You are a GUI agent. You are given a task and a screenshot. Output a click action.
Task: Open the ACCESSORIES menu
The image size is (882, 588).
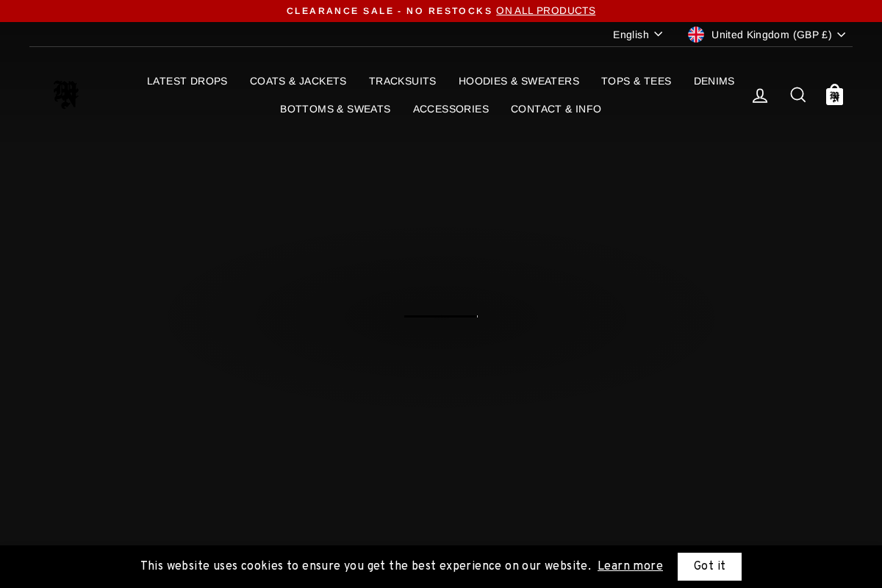pos(451,109)
